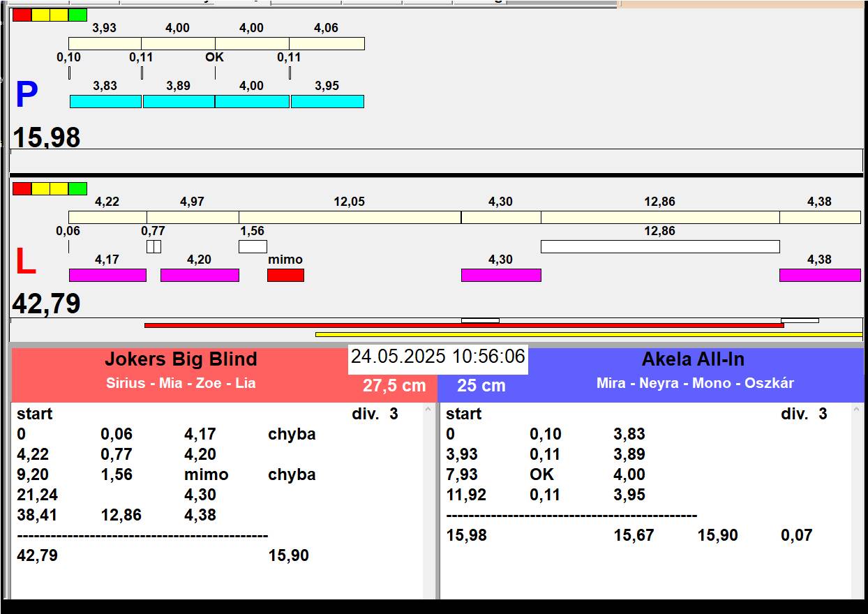
Task: Click the 0,07 value in Akela table
Action: pyautogui.click(x=797, y=535)
